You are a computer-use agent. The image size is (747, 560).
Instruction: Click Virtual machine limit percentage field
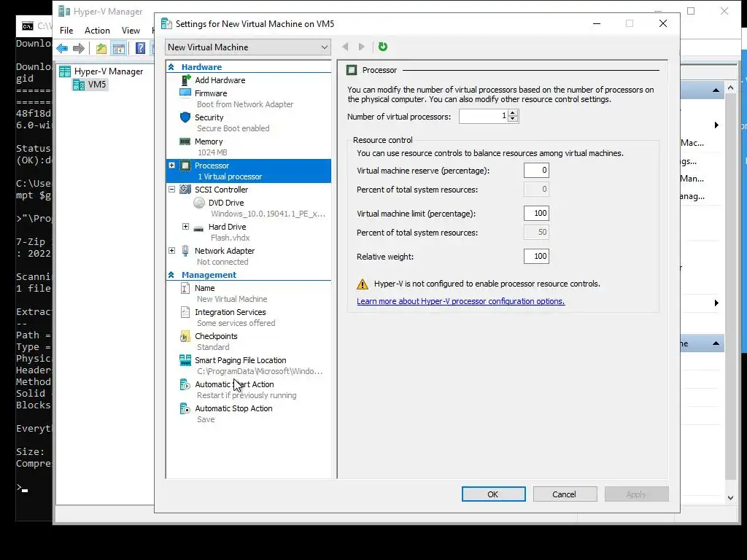pos(536,214)
